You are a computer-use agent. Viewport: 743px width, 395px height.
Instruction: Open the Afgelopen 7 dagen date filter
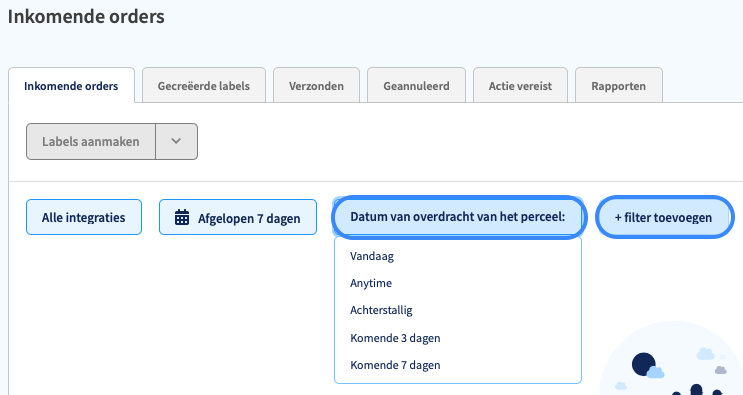(238, 217)
